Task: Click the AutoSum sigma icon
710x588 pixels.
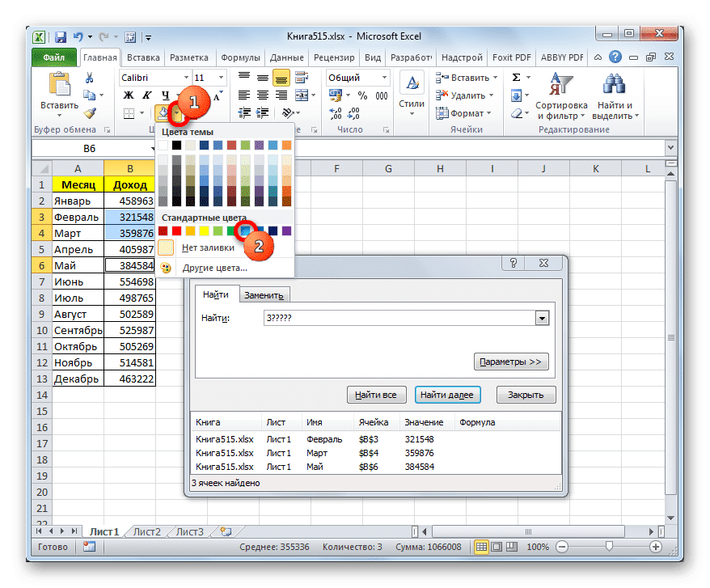Action: click(516, 78)
